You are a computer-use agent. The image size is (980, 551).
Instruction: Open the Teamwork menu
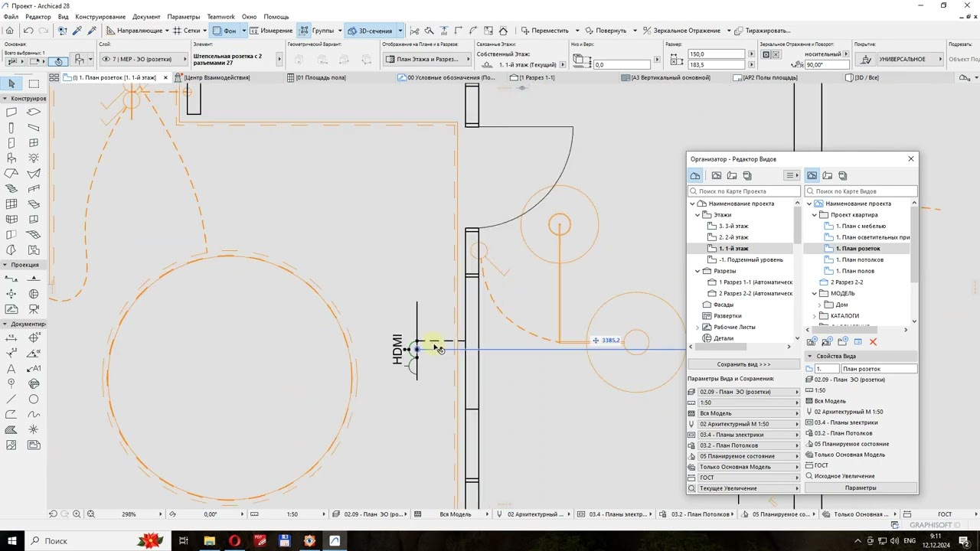click(220, 17)
